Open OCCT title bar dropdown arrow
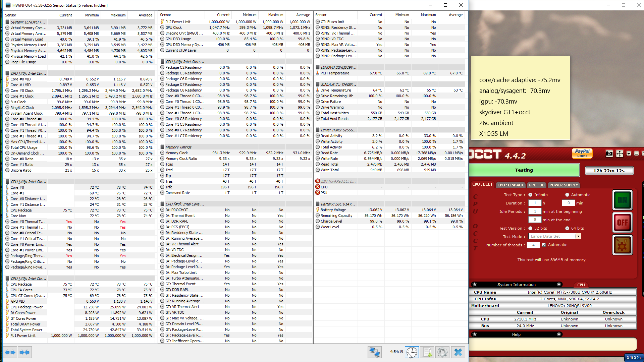Screen dimensions: 644x362 coord(629,154)
